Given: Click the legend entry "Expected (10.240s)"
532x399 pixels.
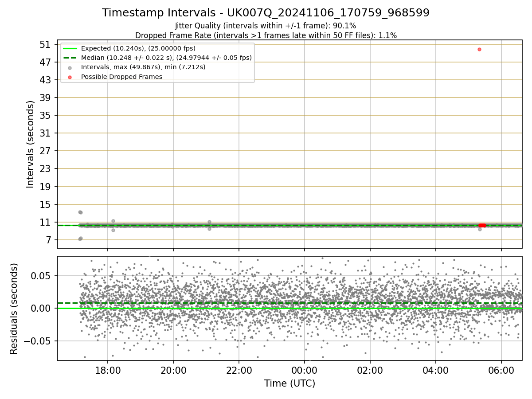Looking at the screenshot, I should click(x=138, y=48).
